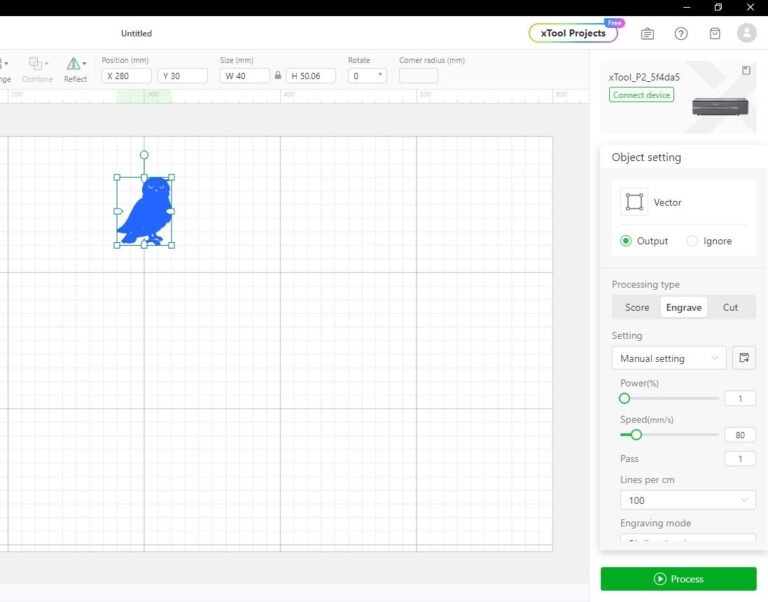
Task: Click the device card corner icon
Action: coord(746,70)
